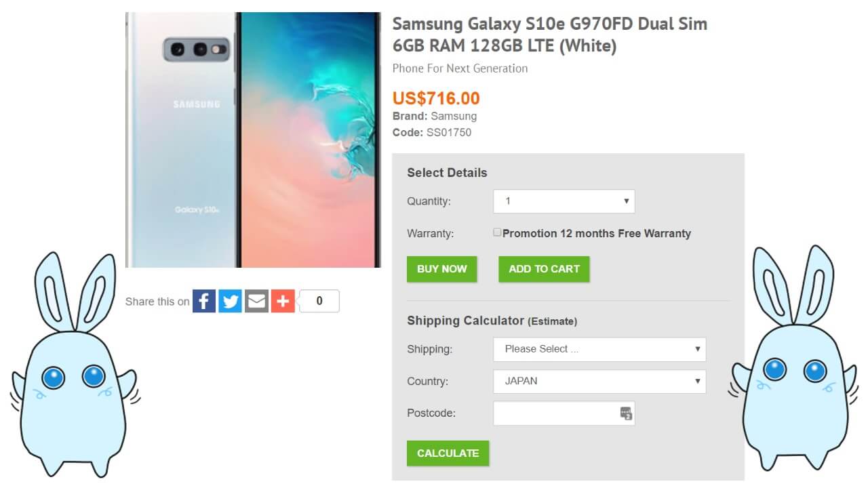Open the Country dropdown showing JAPAN

(599, 381)
